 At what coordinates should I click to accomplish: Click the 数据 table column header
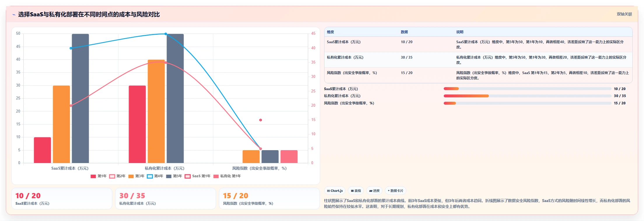[x=404, y=32]
